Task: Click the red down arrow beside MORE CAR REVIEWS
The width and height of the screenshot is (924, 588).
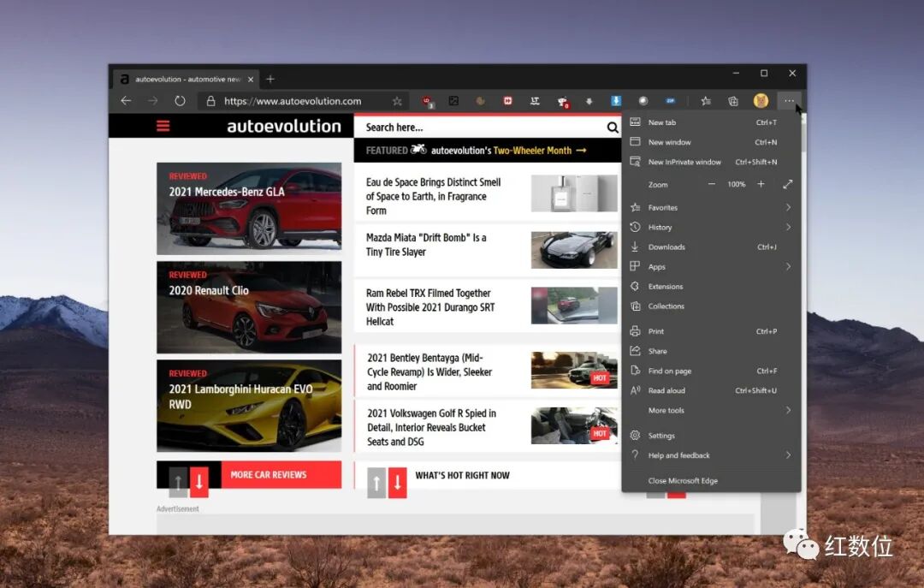Action: pos(199,482)
